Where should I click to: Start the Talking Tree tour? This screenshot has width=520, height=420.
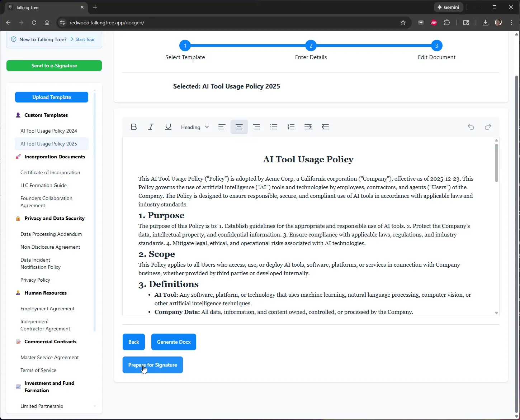point(83,39)
